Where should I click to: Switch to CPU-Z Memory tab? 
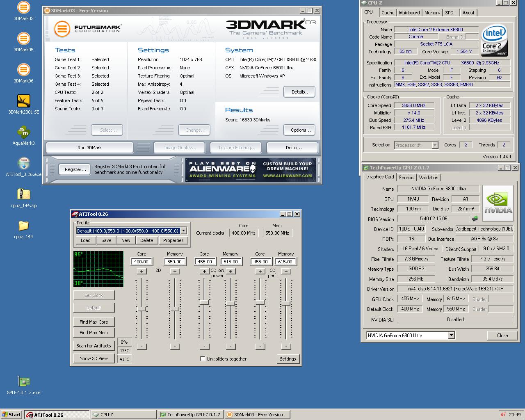(432, 13)
